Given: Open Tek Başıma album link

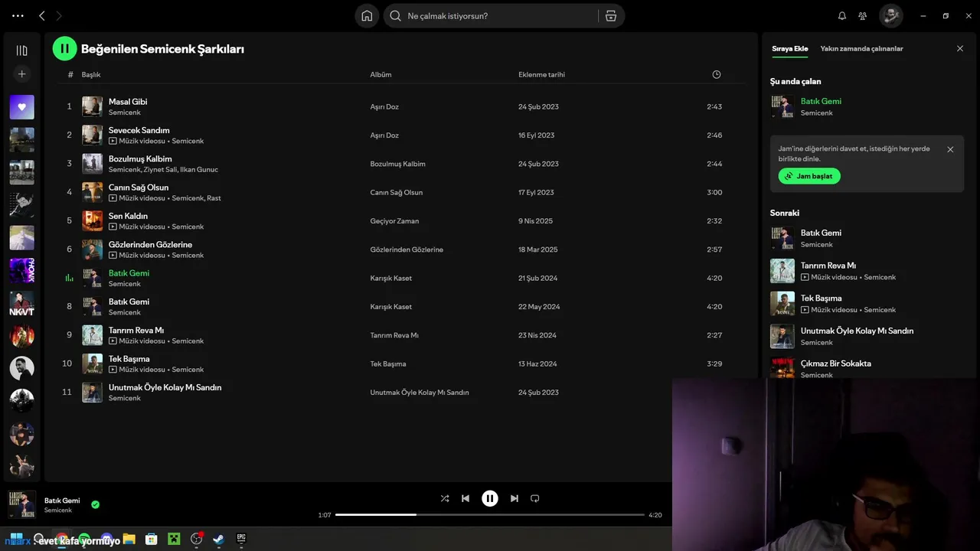Looking at the screenshot, I should coord(388,364).
